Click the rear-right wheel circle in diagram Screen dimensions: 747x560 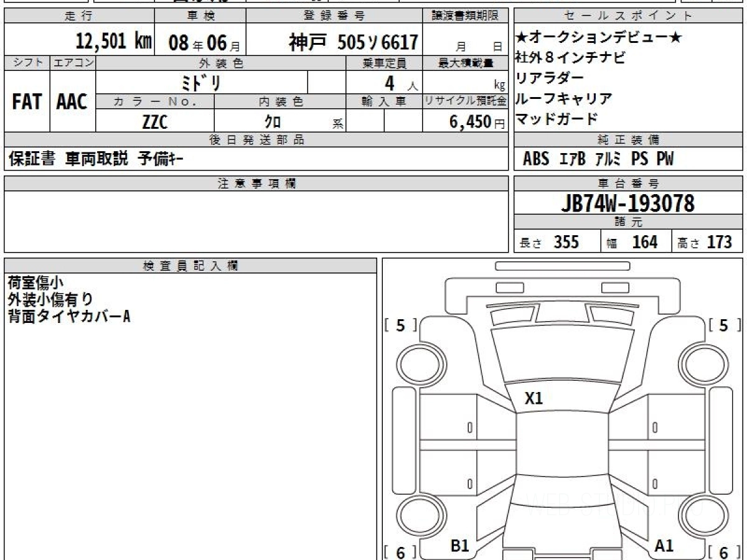coord(698,516)
